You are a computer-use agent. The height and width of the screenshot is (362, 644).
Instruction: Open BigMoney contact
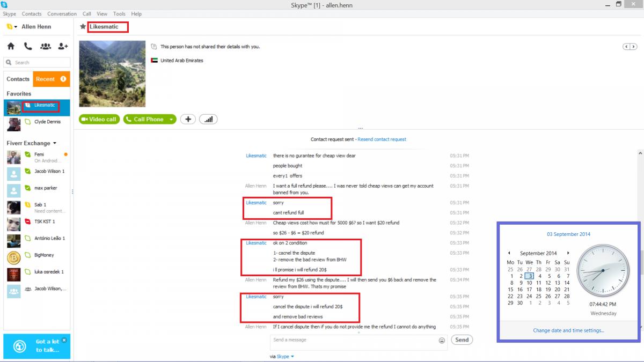point(37,257)
